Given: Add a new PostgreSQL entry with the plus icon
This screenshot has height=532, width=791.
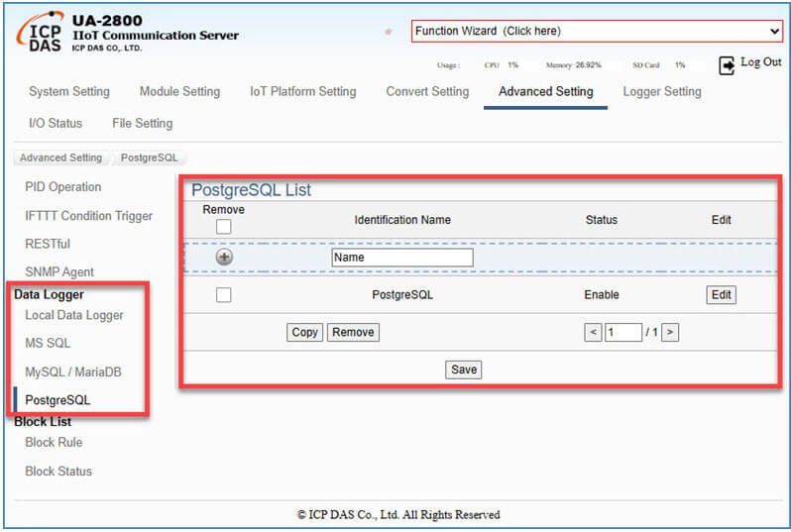Looking at the screenshot, I should pos(224,258).
